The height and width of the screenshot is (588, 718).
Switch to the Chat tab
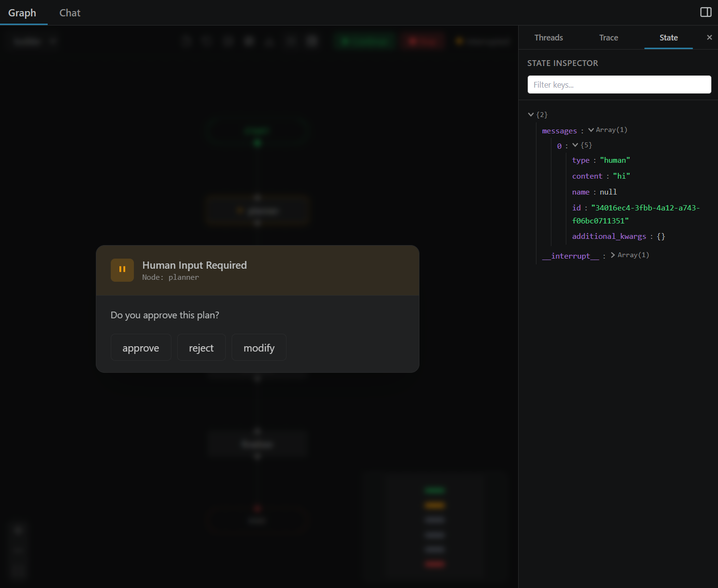(70, 13)
